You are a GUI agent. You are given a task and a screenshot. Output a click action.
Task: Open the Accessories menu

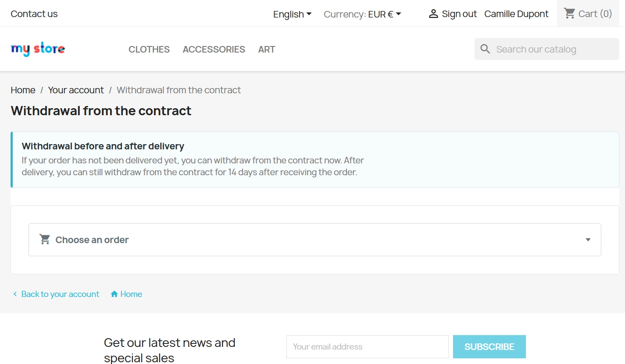(x=214, y=49)
